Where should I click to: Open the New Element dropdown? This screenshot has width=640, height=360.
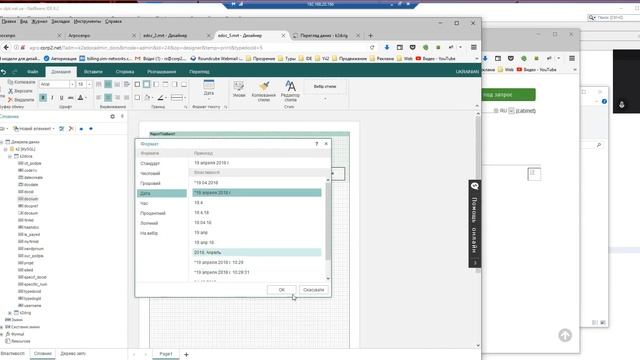pyautogui.click(x=34, y=129)
